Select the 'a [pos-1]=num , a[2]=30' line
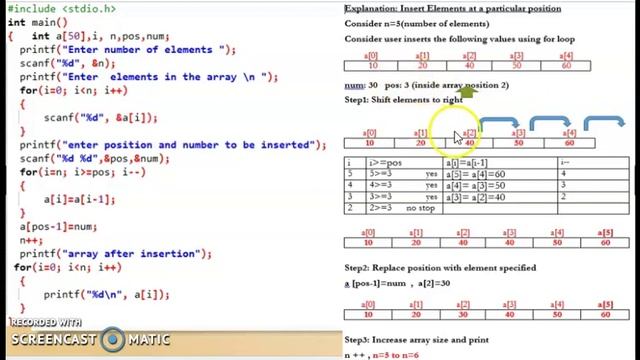This screenshot has width=640, height=360. click(x=397, y=283)
